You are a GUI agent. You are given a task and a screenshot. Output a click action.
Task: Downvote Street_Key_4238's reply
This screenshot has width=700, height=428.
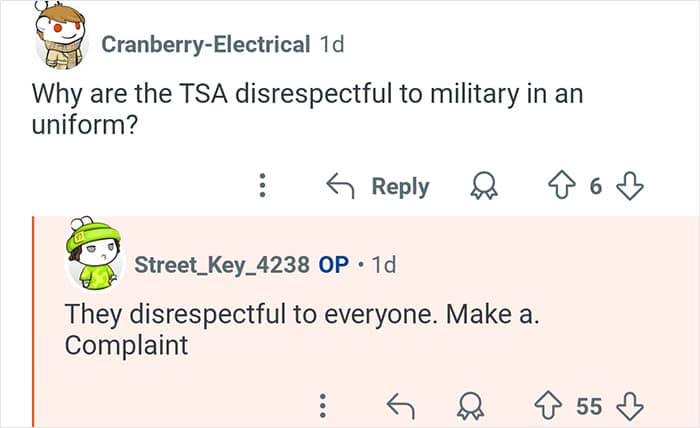tap(629, 405)
